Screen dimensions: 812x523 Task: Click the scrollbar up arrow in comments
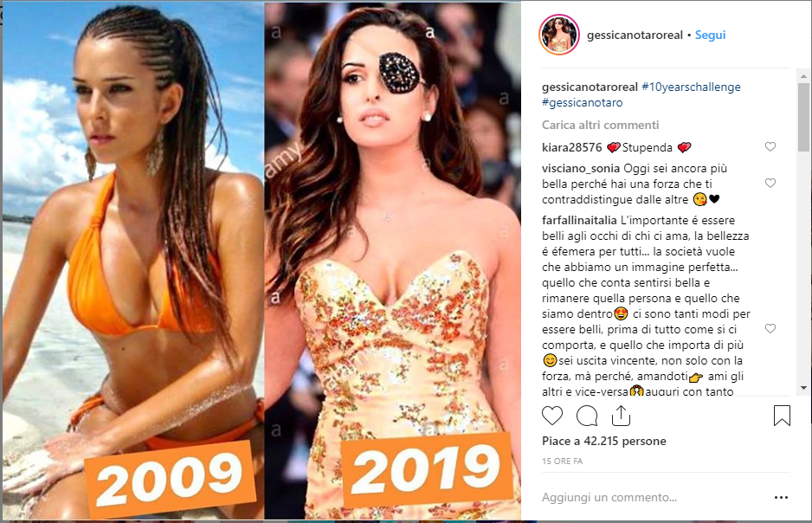tap(803, 76)
